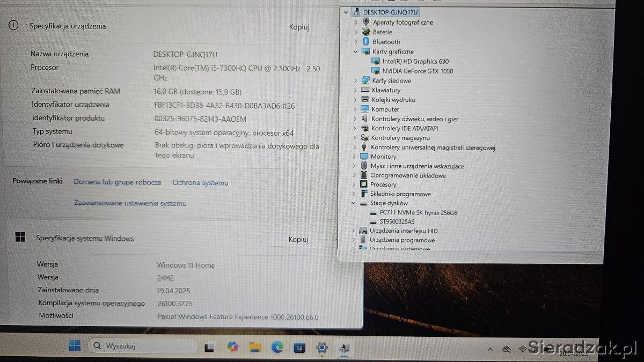The width and height of the screenshot is (644, 362).
Task: Expand the Baterie branch
Action: click(356, 32)
